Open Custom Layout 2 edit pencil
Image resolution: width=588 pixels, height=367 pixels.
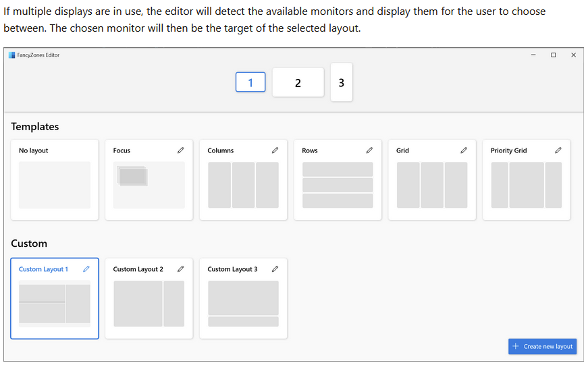point(180,269)
